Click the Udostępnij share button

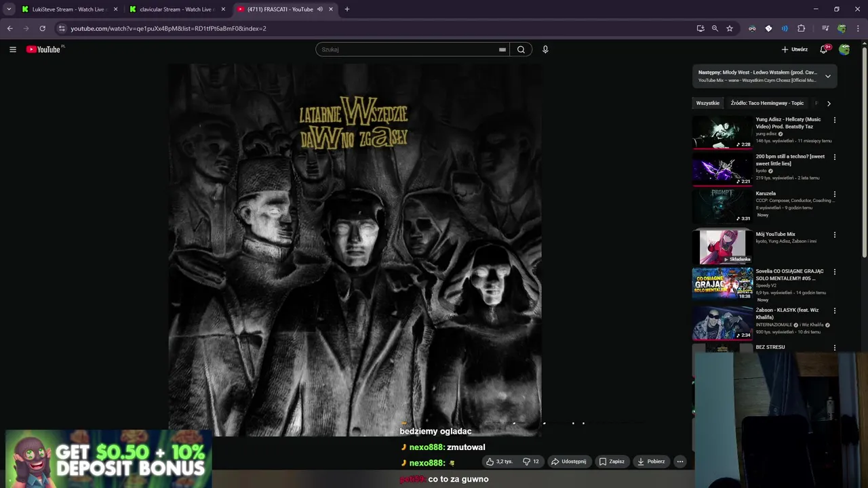click(x=568, y=462)
